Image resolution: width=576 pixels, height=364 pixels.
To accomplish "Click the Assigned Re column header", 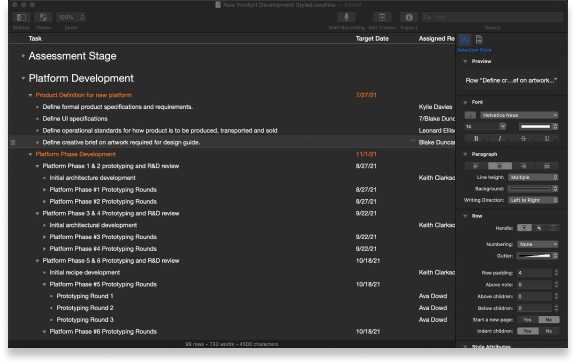I will click(x=436, y=39).
